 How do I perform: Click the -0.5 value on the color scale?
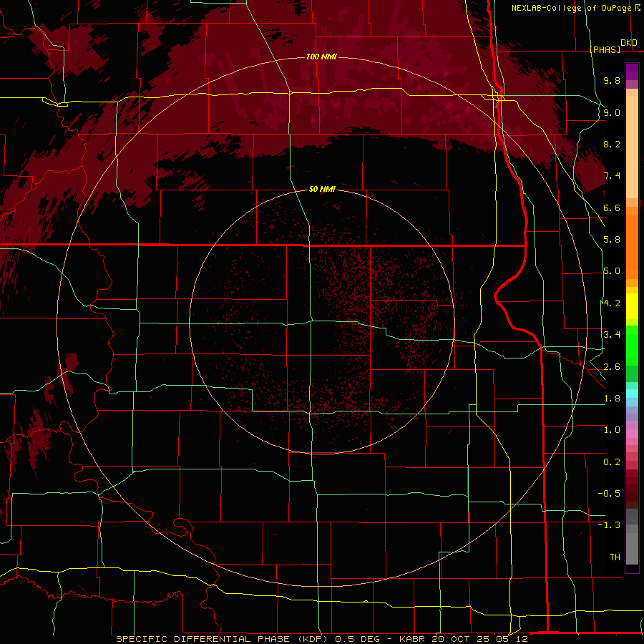pos(609,493)
